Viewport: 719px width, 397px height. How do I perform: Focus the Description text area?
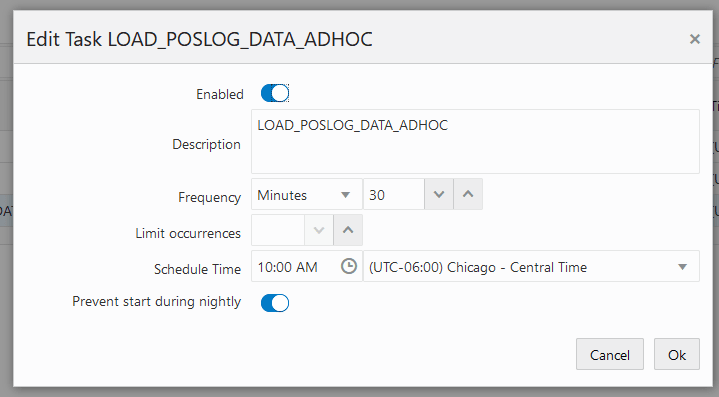tap(475, 141)
